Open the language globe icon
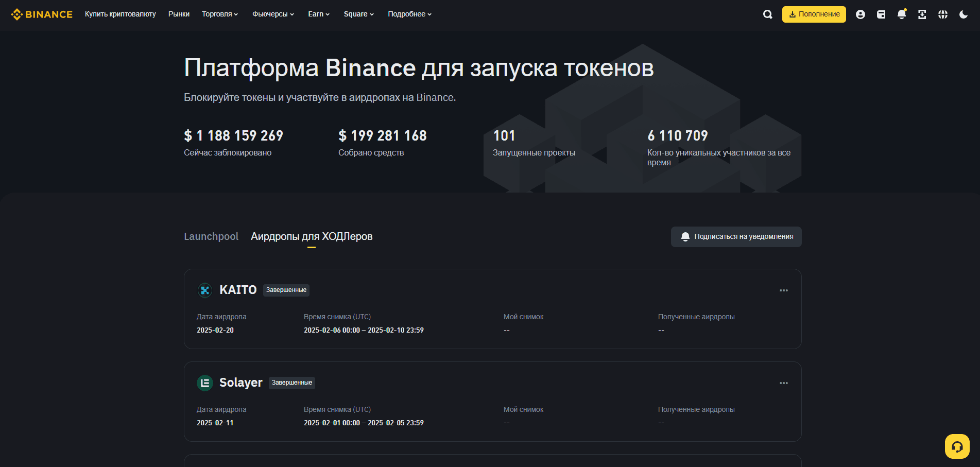 [943, 14]
